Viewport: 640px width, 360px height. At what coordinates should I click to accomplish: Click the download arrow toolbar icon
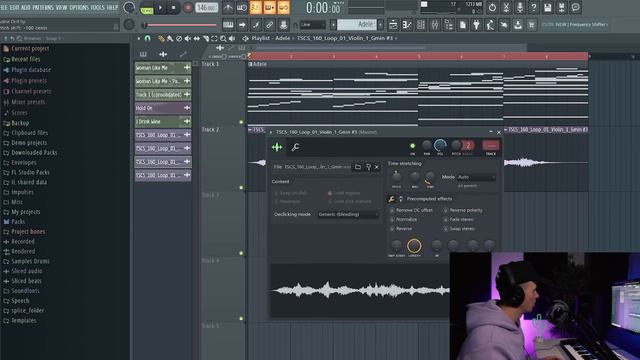(x=518, y=25)
